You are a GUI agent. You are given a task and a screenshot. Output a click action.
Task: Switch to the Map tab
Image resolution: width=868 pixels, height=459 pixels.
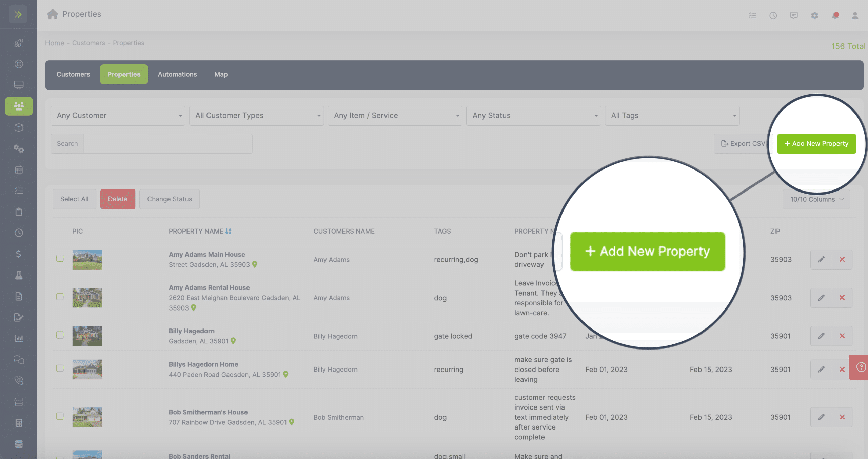click(x=221, y=74)
